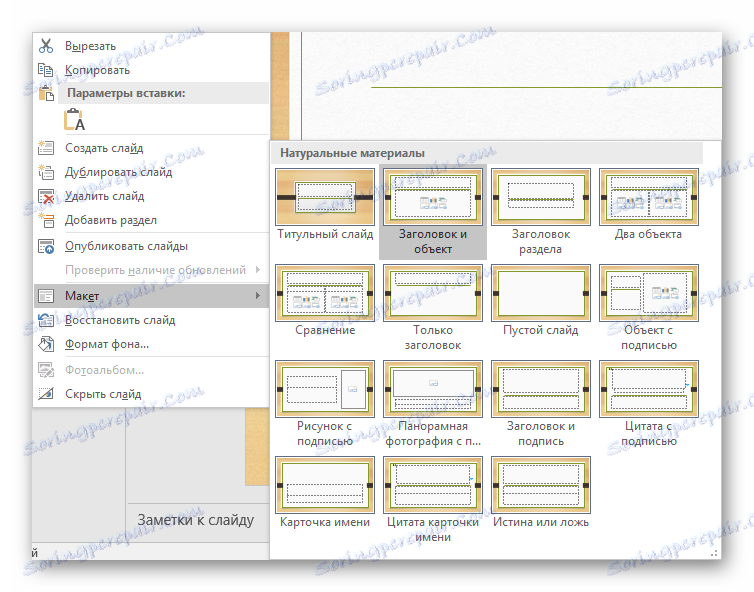Select Опубликовать слайды menu entry
This screenshot has height=592, width=754.
[x=151, y=246]
